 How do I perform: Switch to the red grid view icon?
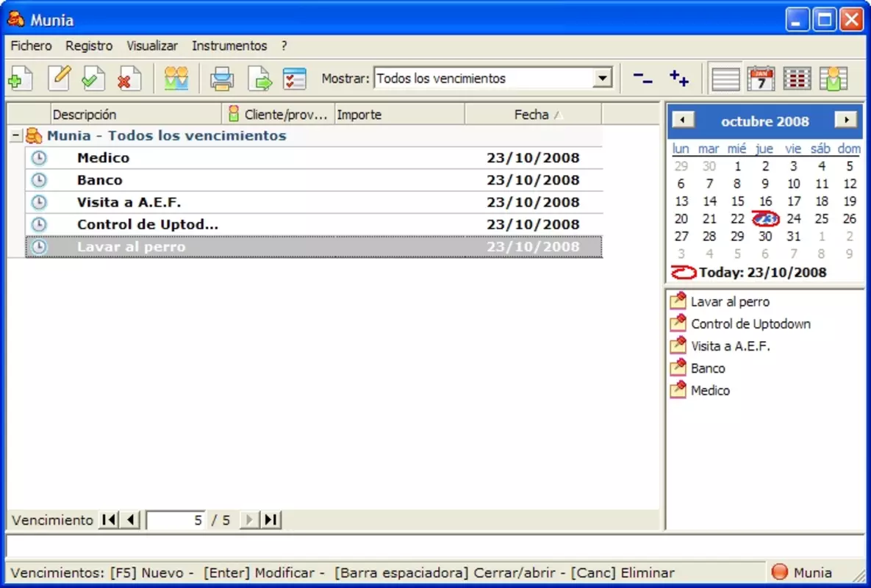pos(797,79)
